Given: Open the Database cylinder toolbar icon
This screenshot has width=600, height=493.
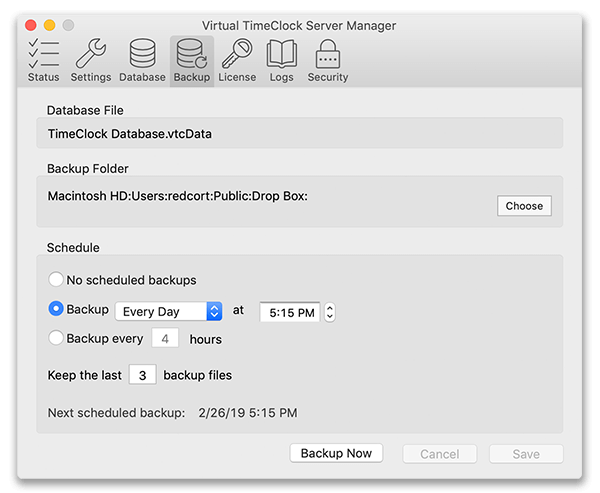Looking at the screenshot, I should pos(142,60).
